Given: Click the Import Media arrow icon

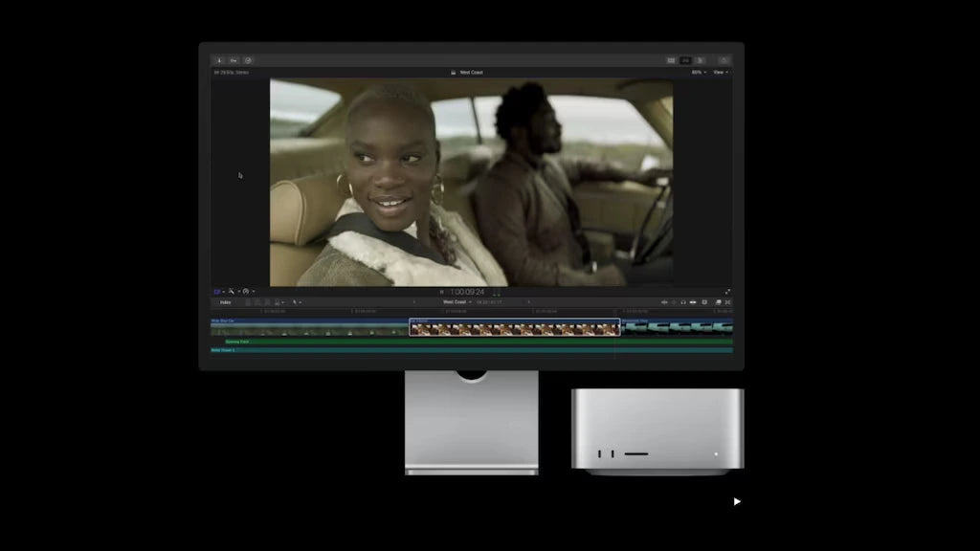Looking at the screenshot, I should [x=219, y=60].
